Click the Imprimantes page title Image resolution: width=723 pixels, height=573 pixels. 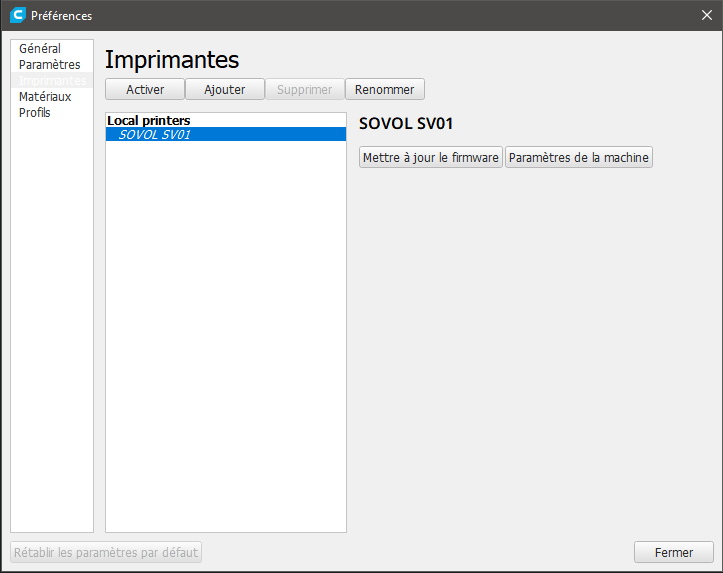coord(172,60)
